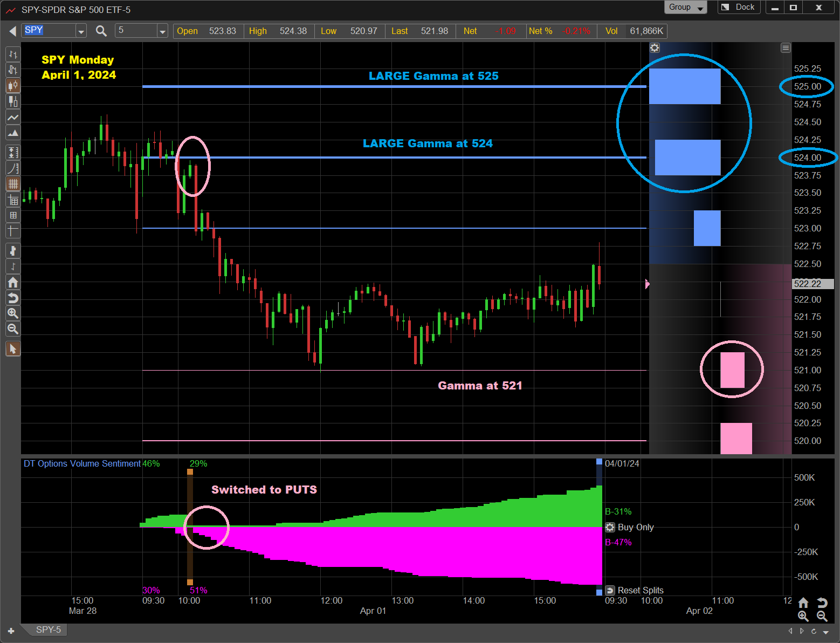This screenshot has height=643, width=840.
Task: Click the blue gamma bar at 523
Action: (x=707, y=228)
